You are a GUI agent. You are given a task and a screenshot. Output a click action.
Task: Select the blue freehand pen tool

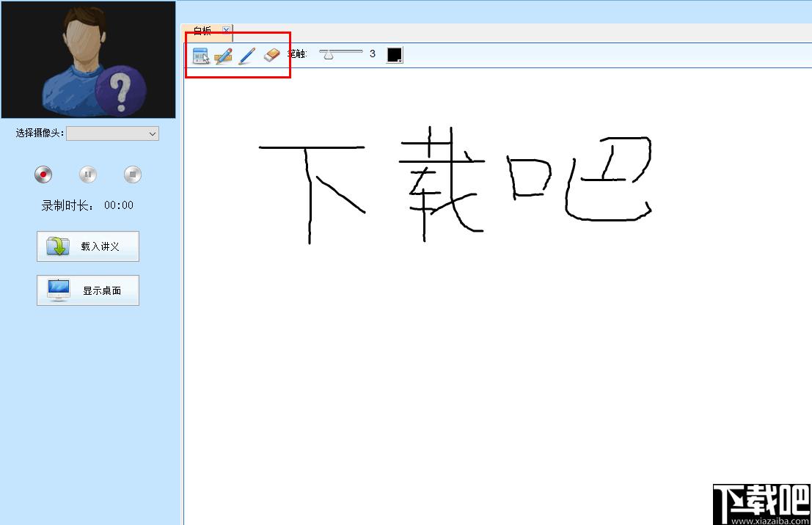pos(247,55)
